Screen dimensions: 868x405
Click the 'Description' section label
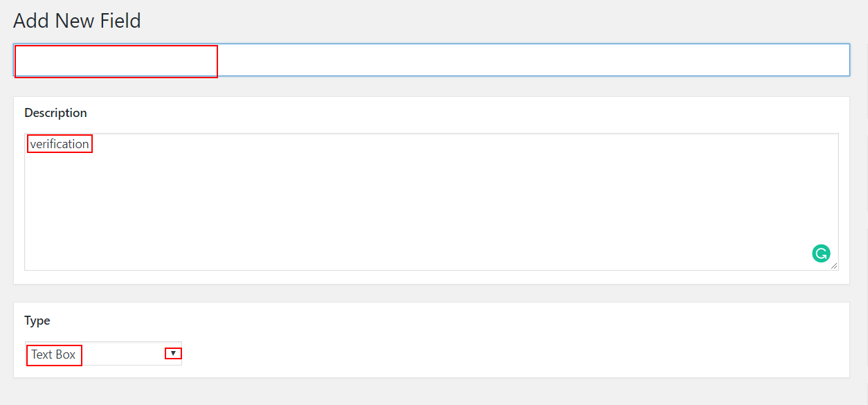(x=55, y=113)
